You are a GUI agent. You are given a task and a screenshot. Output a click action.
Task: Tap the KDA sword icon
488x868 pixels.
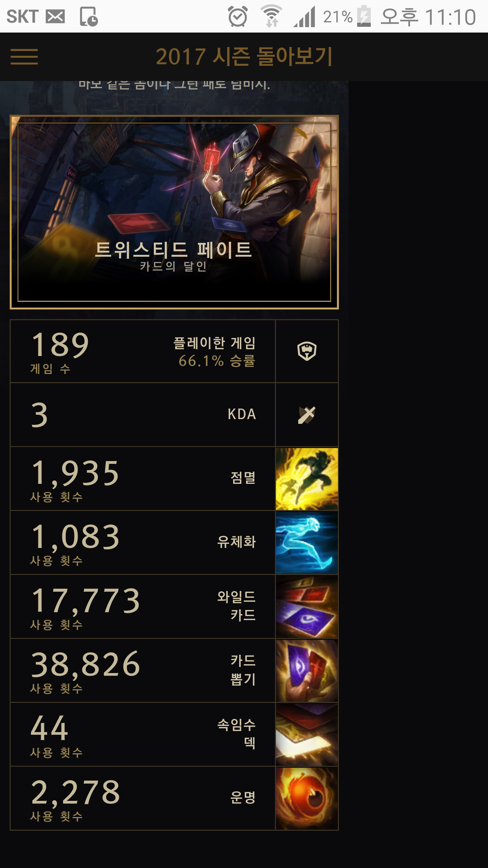coord(307,415)
